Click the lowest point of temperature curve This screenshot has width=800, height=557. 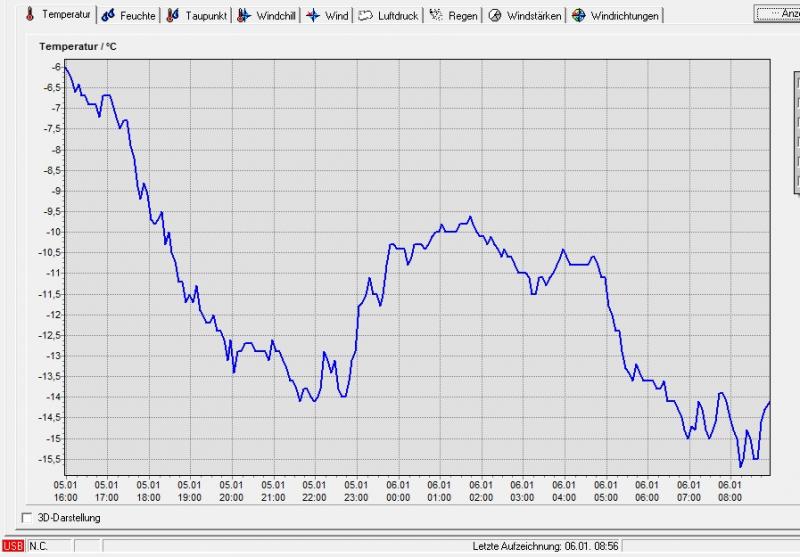tap(740, 466)
